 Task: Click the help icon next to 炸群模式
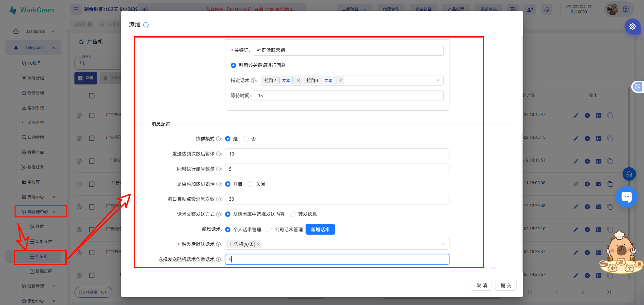coord(218,139)
